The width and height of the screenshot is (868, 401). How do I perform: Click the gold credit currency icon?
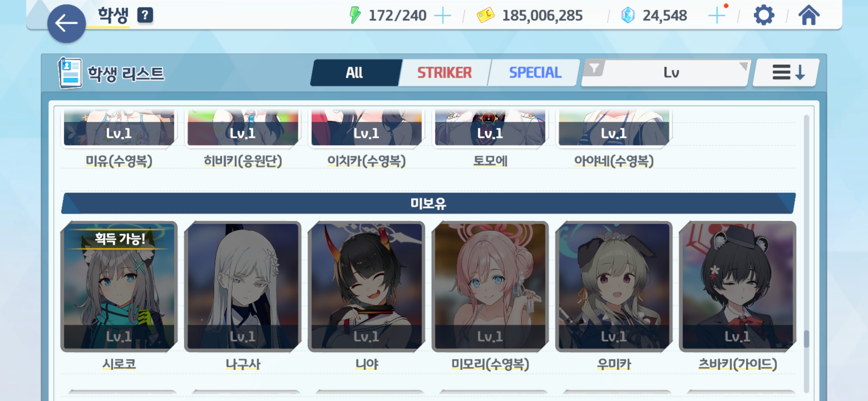pos(485,15)
